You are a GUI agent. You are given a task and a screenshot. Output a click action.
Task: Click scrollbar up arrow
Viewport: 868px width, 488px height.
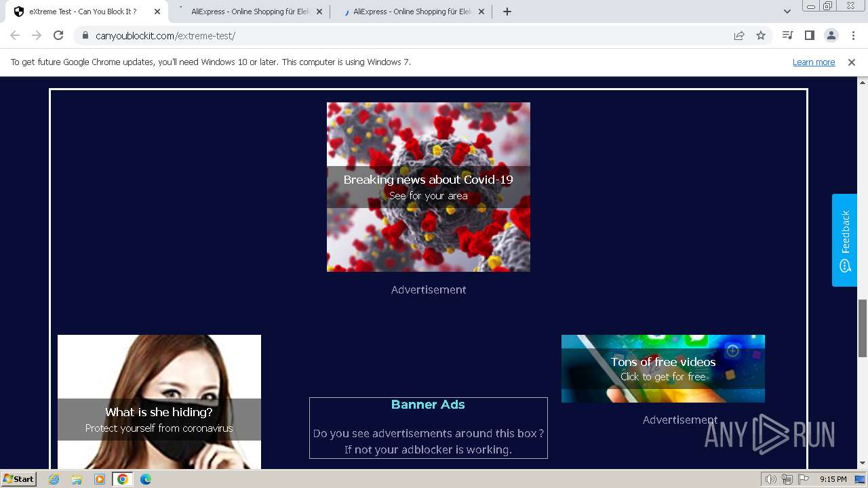pos(863,82)
